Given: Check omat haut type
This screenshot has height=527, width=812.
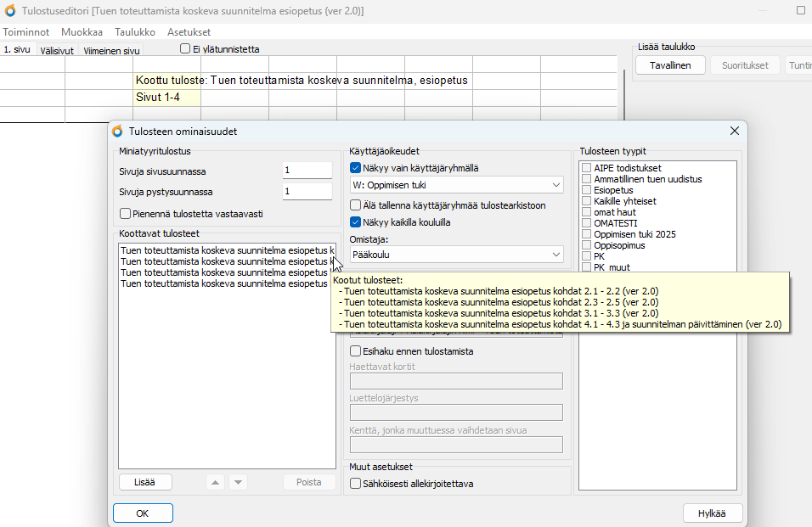Looking at the screenshot, I should [x=586, y=212].
